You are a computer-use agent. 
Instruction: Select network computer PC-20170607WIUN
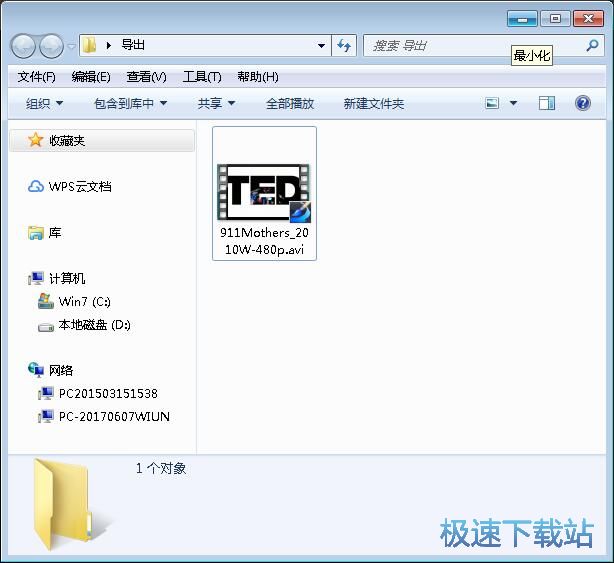[x=114, y=417]
